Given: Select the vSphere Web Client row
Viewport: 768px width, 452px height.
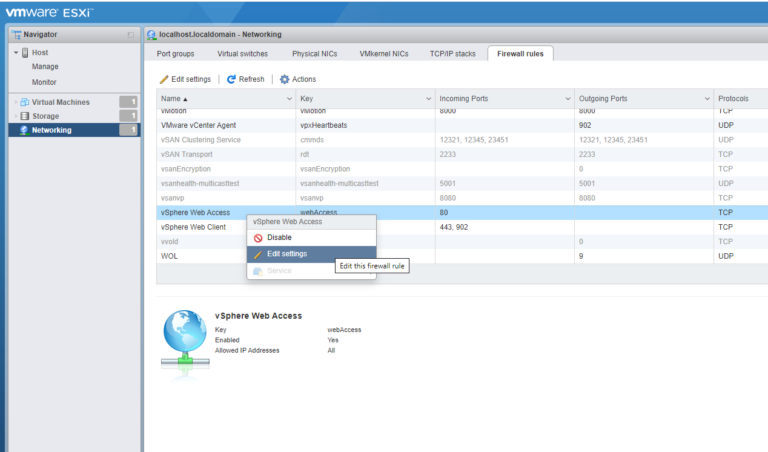Looking at the screenshot, I should (x=462, y=227).
